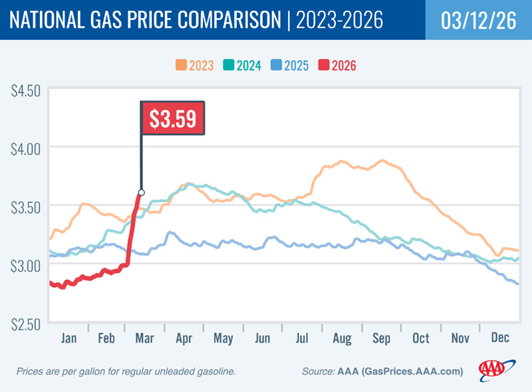This screenshot has height=392, width=532.
Task: Click the $2.50 y-axis label
Action: pyautogui.click(x=25, y=323)
